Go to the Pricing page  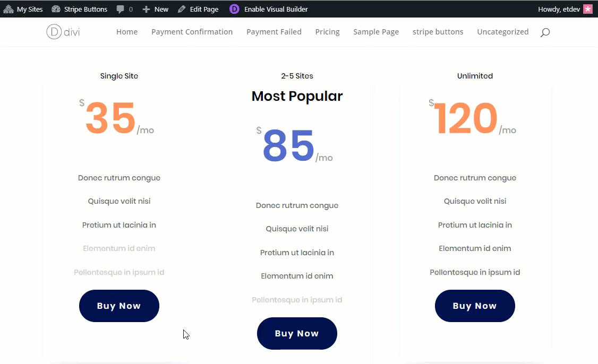(327, 32)
